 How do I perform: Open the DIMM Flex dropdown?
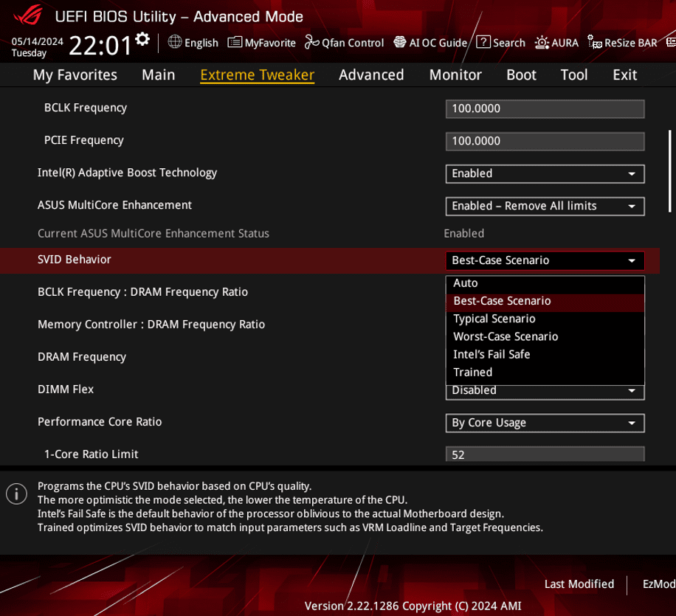pos(545,392)
